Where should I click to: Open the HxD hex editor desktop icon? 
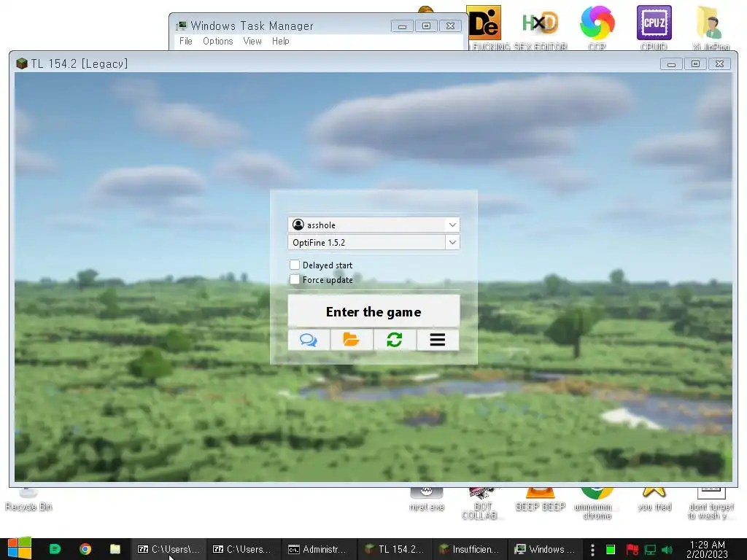[540, 28]
